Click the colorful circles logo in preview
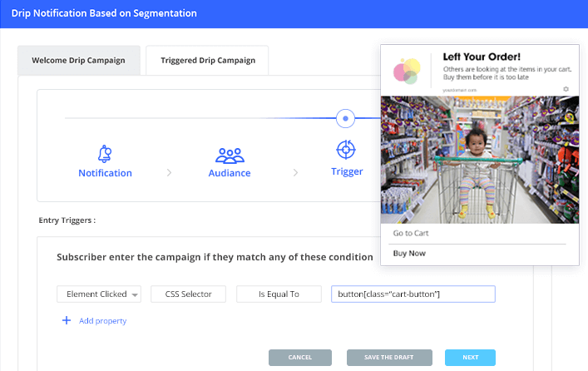The width and height of the screenshot is (588, 371). tap(405, 72)
